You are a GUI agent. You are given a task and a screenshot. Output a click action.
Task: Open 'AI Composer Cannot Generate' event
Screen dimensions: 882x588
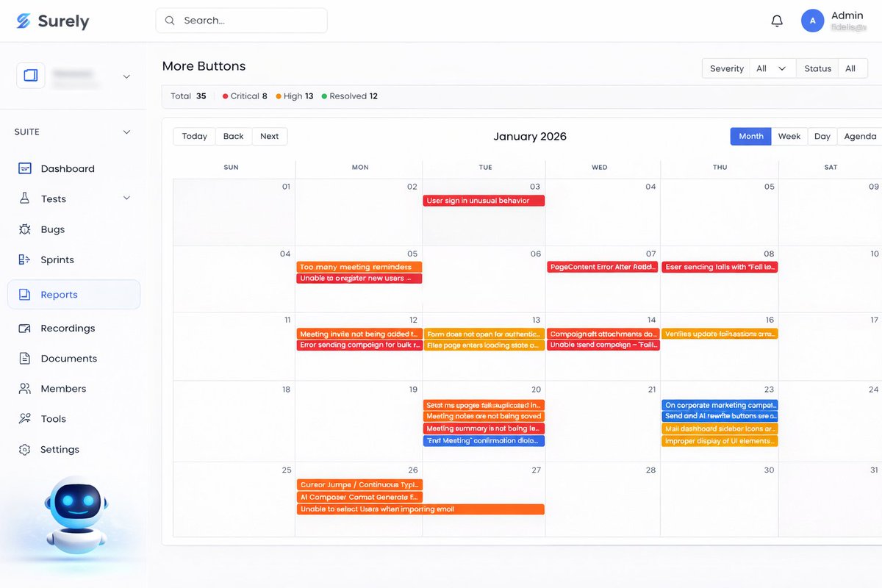pyautogui.click(x=359, y=498)
